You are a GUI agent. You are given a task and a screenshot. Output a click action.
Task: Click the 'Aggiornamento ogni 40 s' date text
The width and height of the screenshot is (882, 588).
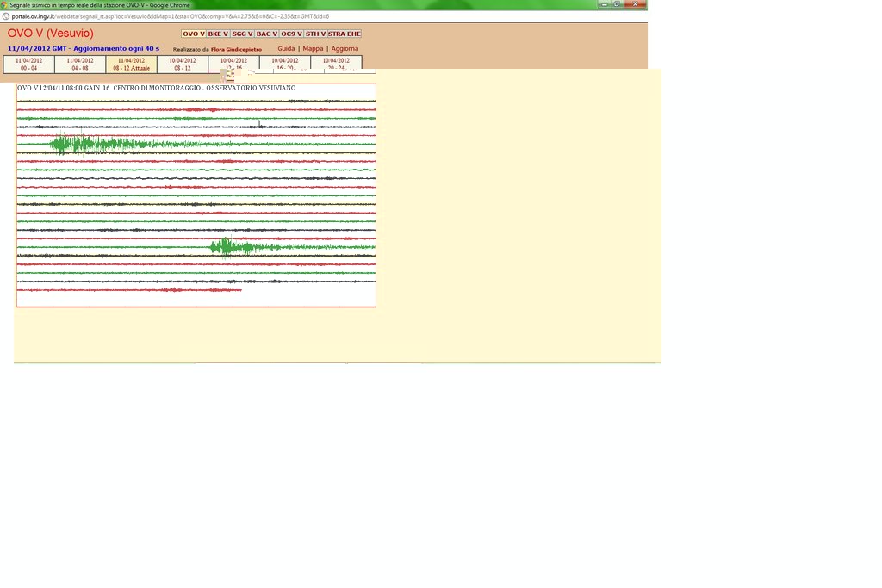(84, 49)
